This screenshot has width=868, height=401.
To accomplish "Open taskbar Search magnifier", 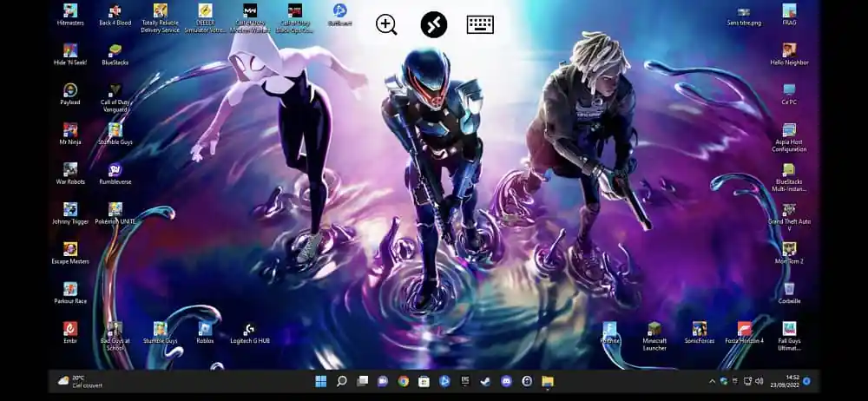I will coord(341,381).
